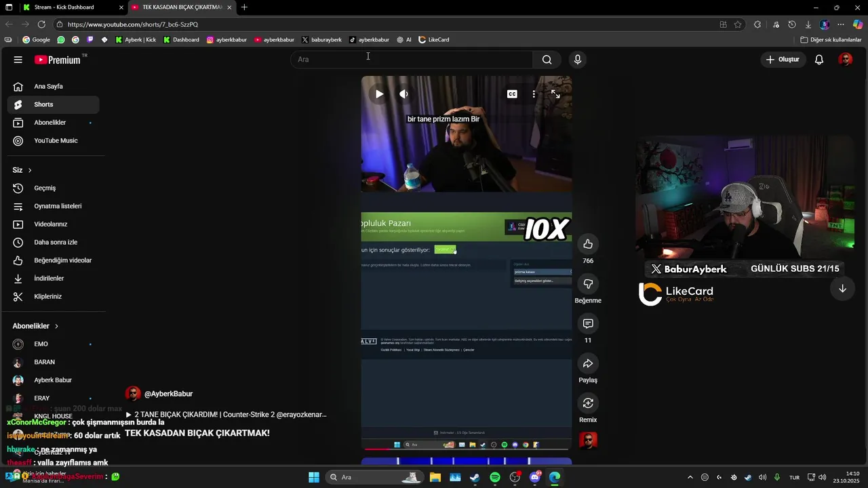Open a new browser tab

tap(244, 7)
